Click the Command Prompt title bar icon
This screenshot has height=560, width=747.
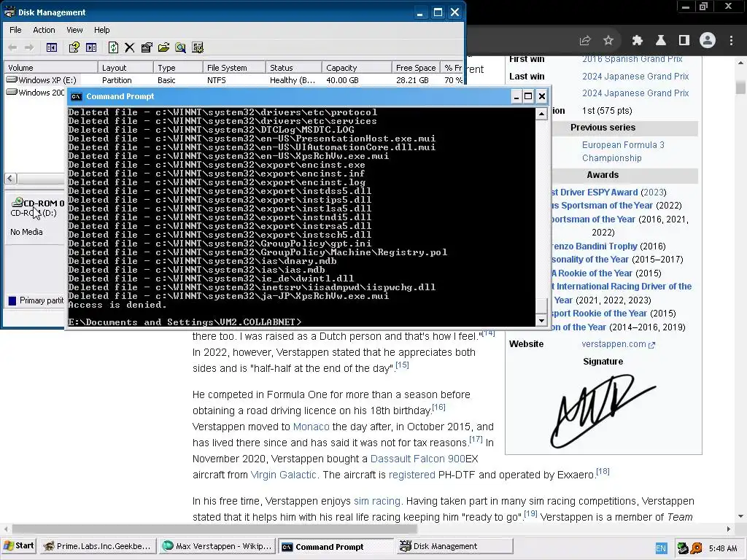point(76,97)
